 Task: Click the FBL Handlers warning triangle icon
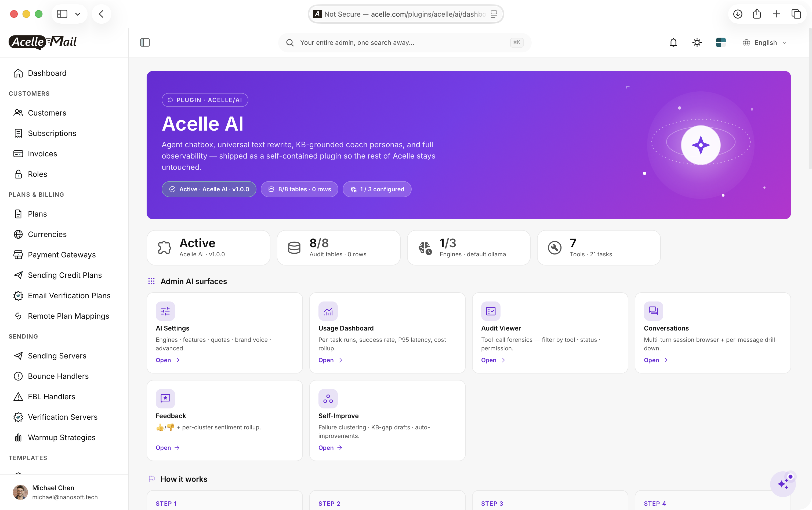[18, 397]
